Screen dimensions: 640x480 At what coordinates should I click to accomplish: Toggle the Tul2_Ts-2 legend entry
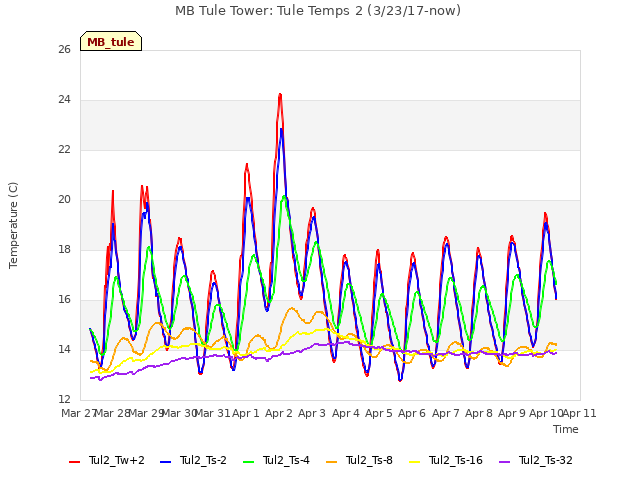[x=193, y=461]
